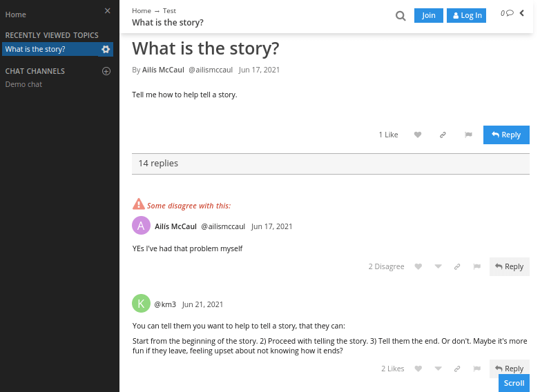Open Test breadcrumb link
This screenshot has height=392, width=540.
169,10
